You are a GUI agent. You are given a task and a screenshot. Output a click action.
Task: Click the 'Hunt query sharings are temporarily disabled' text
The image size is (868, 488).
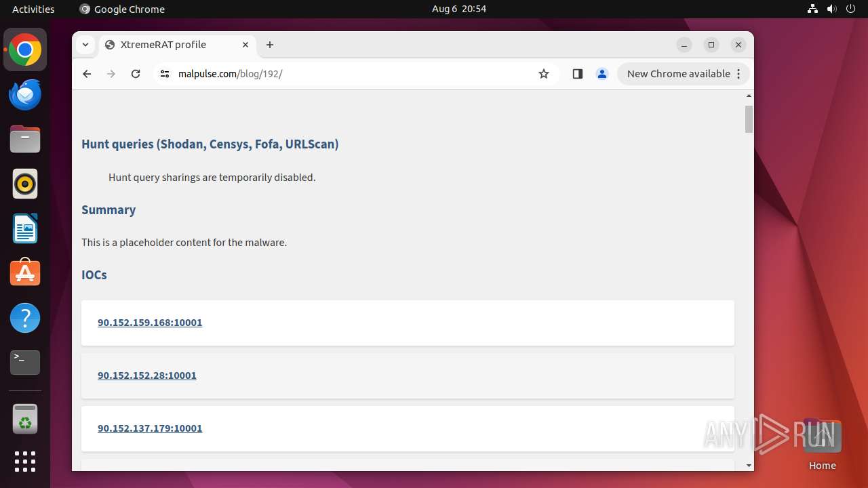pos(212,178)
